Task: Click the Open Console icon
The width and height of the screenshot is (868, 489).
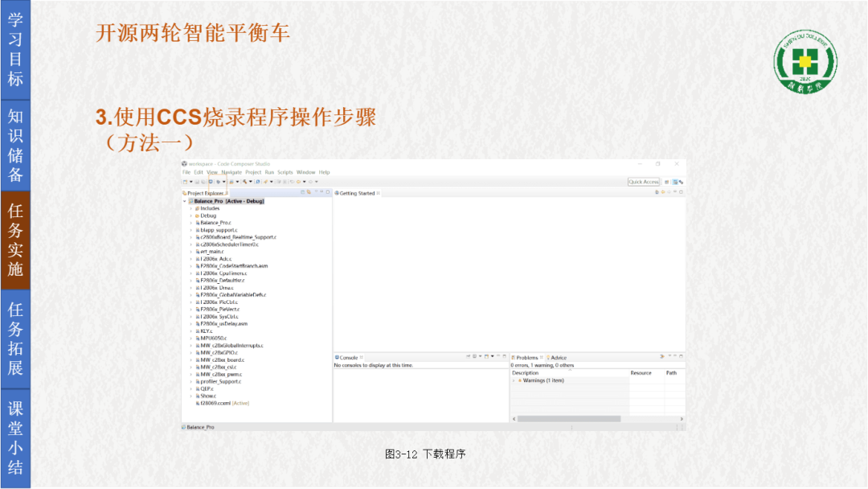Action: coord(486,356)
